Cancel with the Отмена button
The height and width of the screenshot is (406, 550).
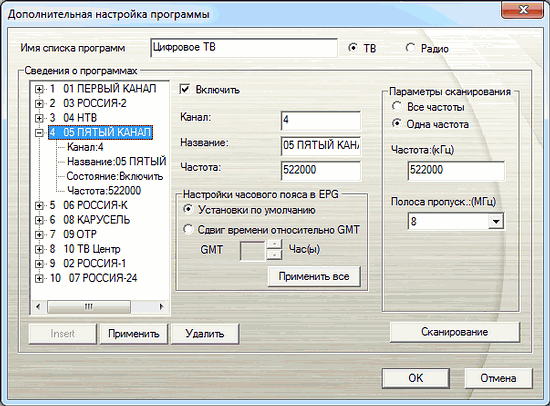(498, 378)
